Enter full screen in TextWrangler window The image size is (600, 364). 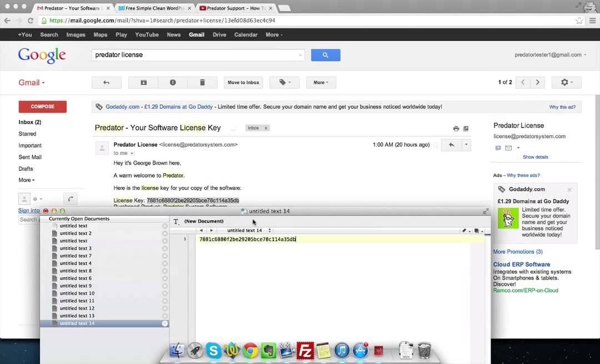coord(486,211)
